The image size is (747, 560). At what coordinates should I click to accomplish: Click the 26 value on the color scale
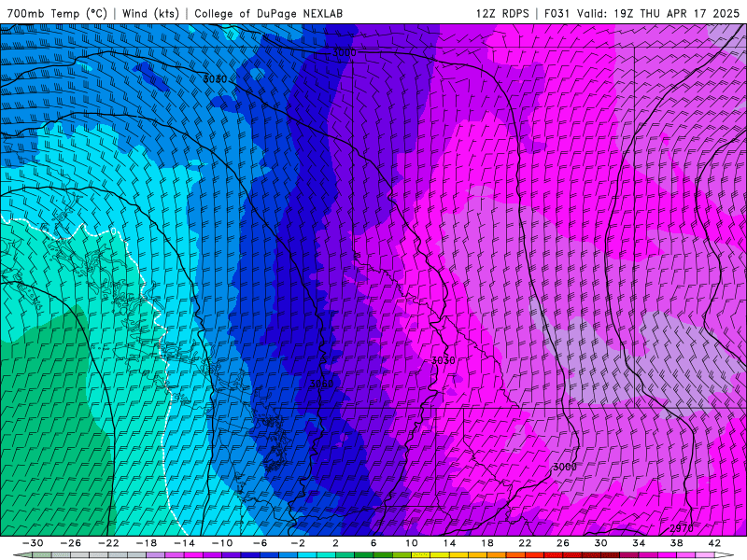(563, 543)
